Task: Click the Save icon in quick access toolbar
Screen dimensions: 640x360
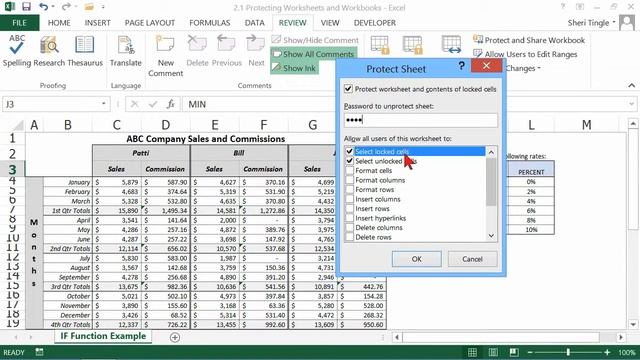Action: click(x=27, y=7)
